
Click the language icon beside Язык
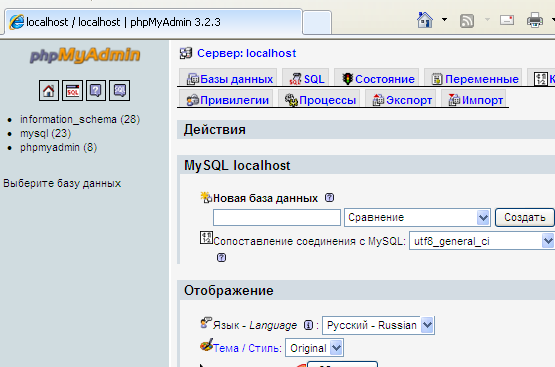pyautogui.click(x=206, y=322)
